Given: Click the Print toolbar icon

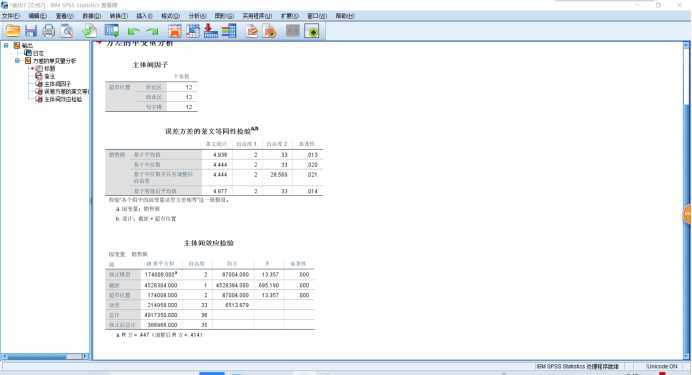Looking at the screenshot, I should point(49,31).
